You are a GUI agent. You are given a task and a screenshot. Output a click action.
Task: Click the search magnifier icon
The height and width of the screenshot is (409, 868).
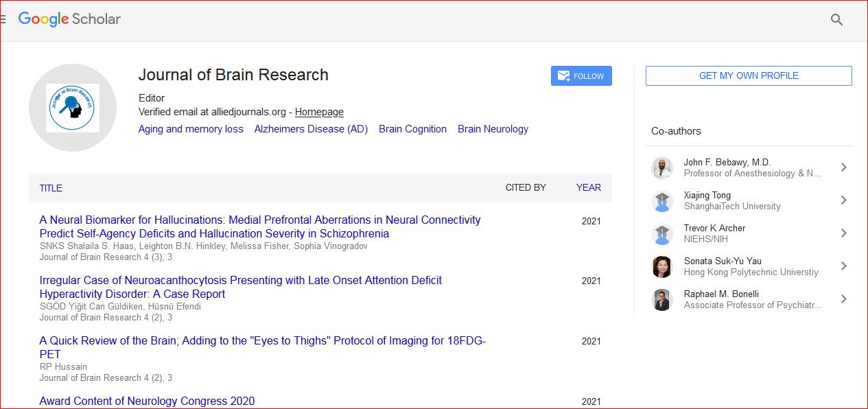(x=836, y=20)
